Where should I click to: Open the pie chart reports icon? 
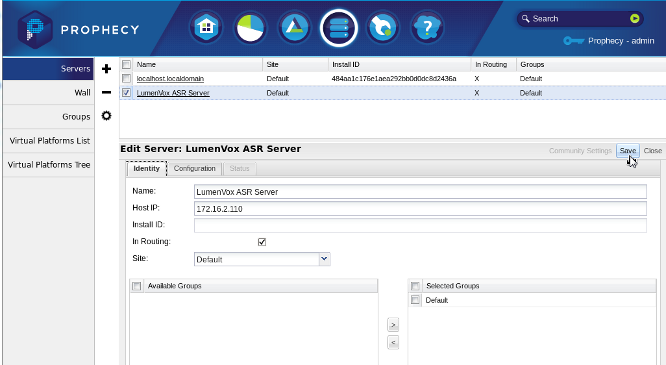[x=250, y=28]
